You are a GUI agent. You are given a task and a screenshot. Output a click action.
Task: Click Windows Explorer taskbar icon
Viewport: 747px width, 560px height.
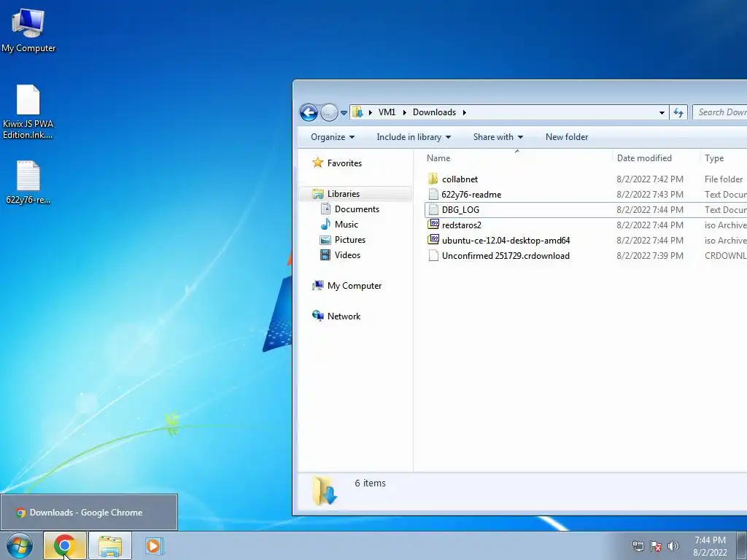pyautogui.click(x=109, y=545)
